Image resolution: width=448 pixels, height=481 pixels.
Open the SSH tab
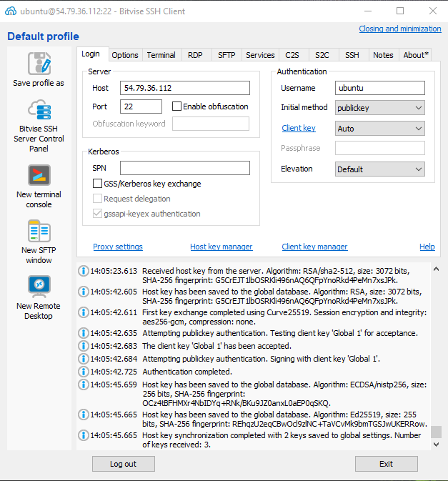pyautogui.click(x=352, y=55)
